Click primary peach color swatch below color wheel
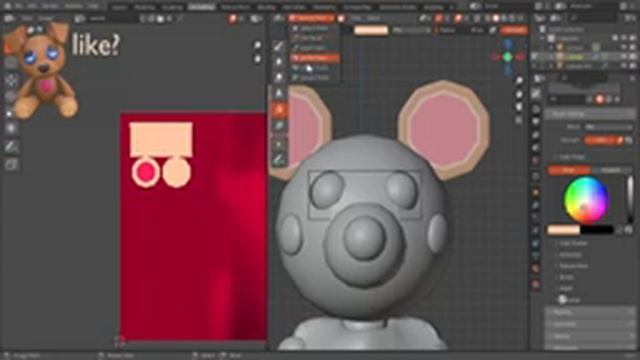This screenshot has height=360, width=640. tap(563, 230)
